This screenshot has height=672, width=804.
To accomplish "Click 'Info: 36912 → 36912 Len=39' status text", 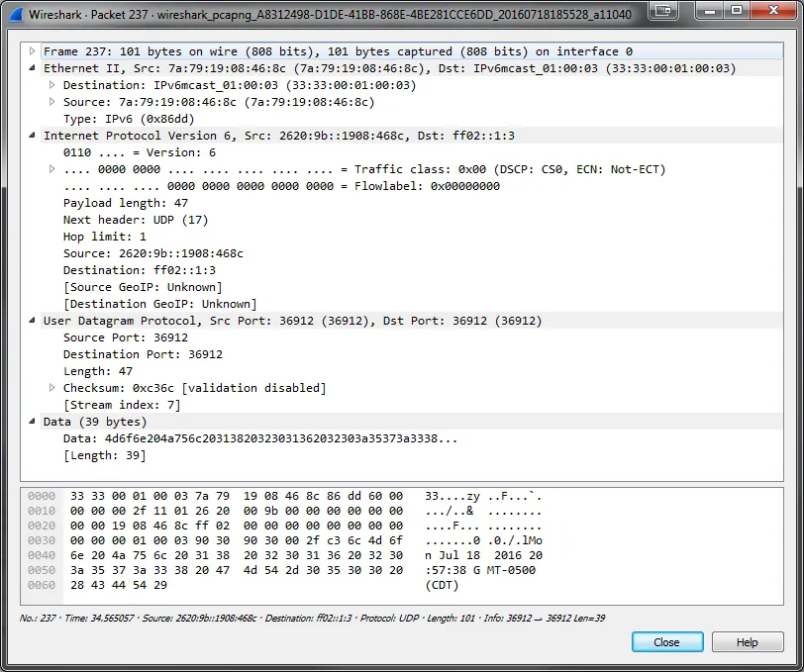I will [x=545, y=619].
